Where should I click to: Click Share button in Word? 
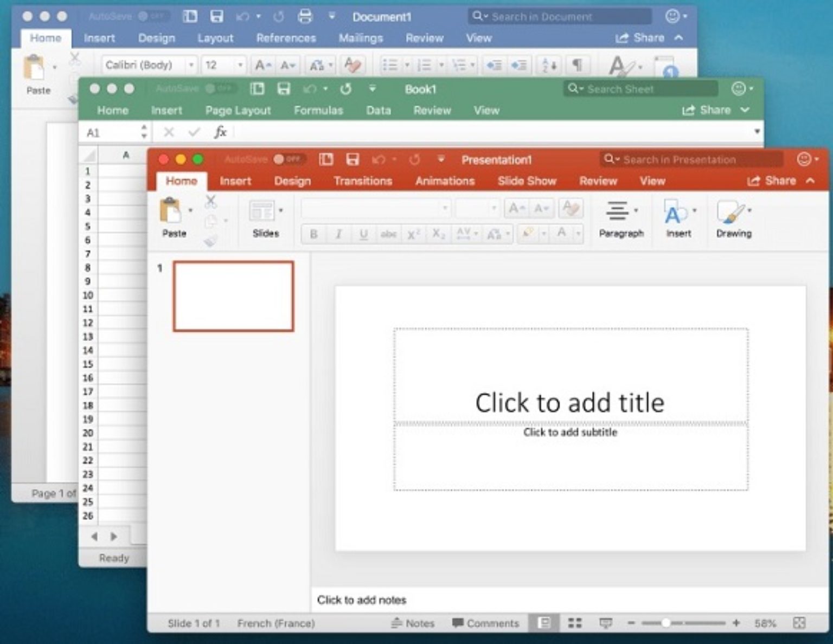(x=640, y=38)
